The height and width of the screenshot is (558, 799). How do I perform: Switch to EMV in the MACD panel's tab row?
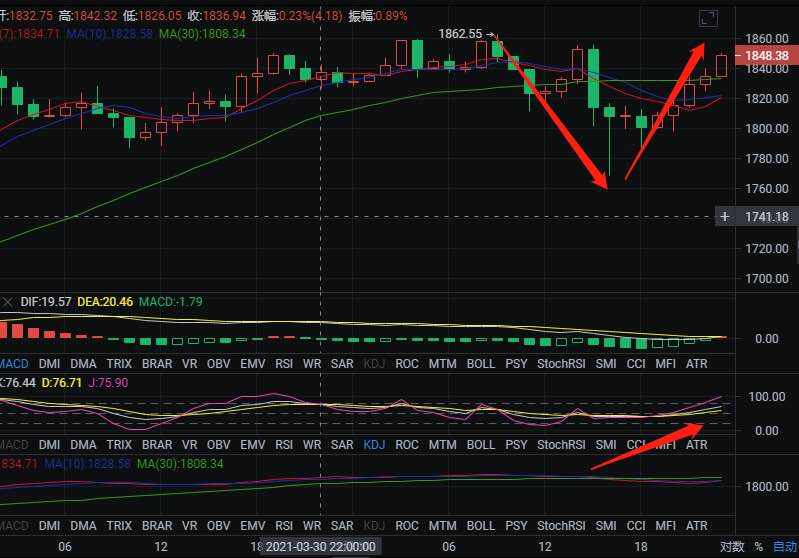coord(253,364)
